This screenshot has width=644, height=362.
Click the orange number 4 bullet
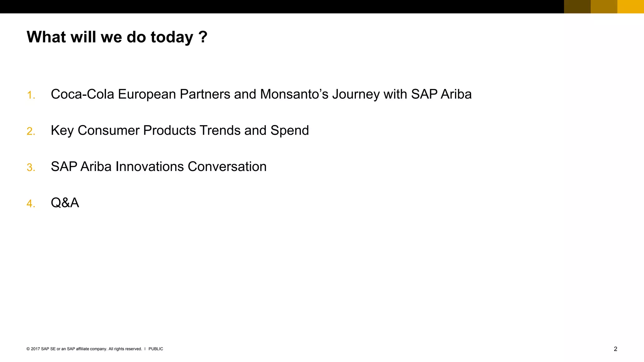(31, 204)
